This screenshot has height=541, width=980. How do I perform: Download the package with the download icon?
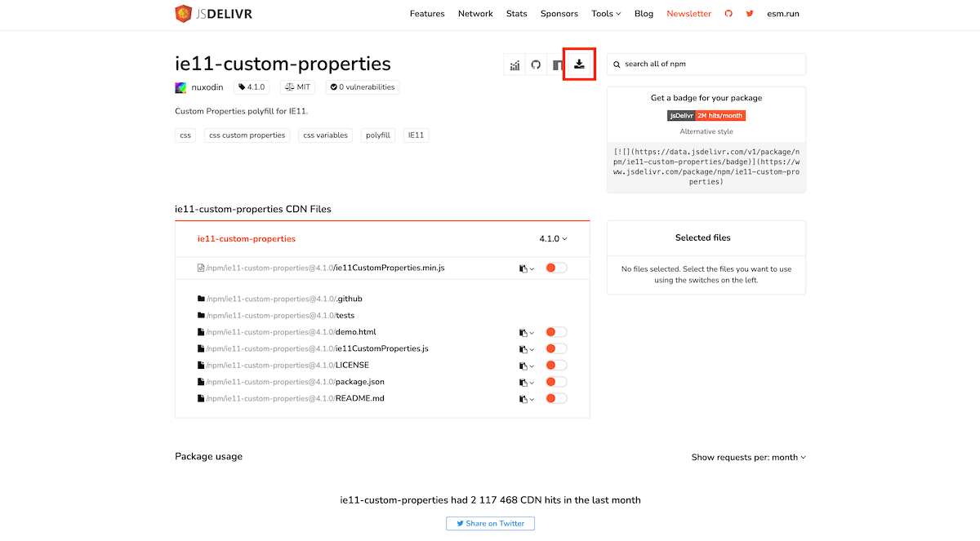[579, 65]
